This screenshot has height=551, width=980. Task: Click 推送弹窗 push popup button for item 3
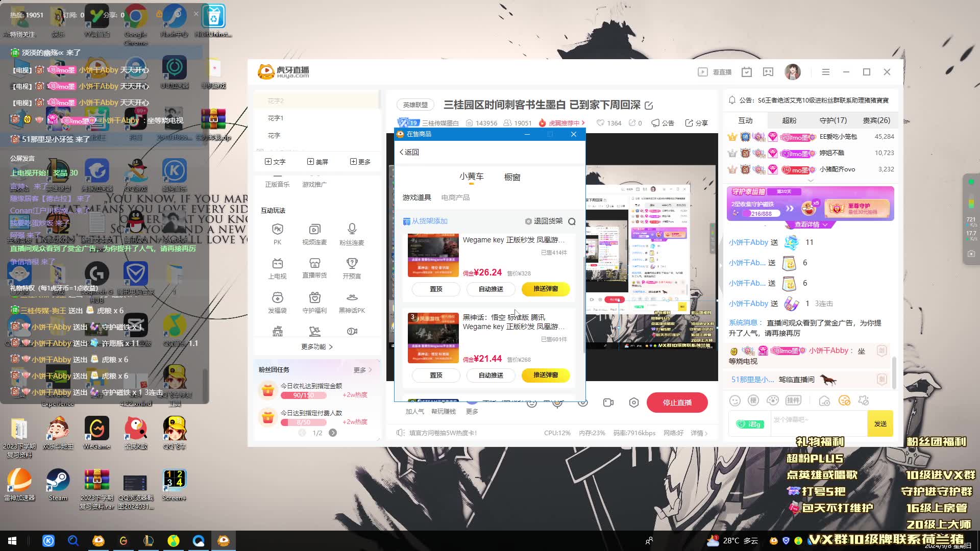[x=546, y=375]
